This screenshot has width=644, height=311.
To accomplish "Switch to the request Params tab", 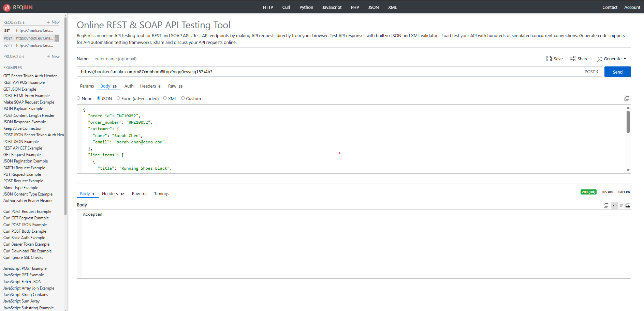I will coord(87,86).
